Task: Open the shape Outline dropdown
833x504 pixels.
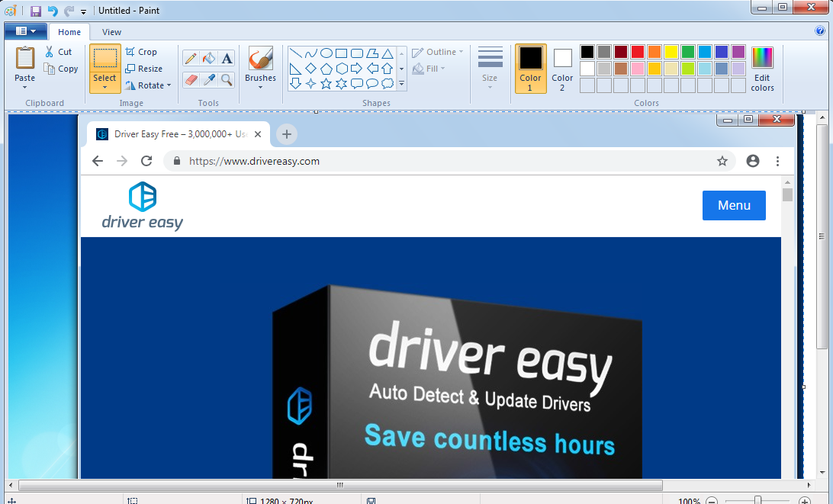Action: (438, 52)
